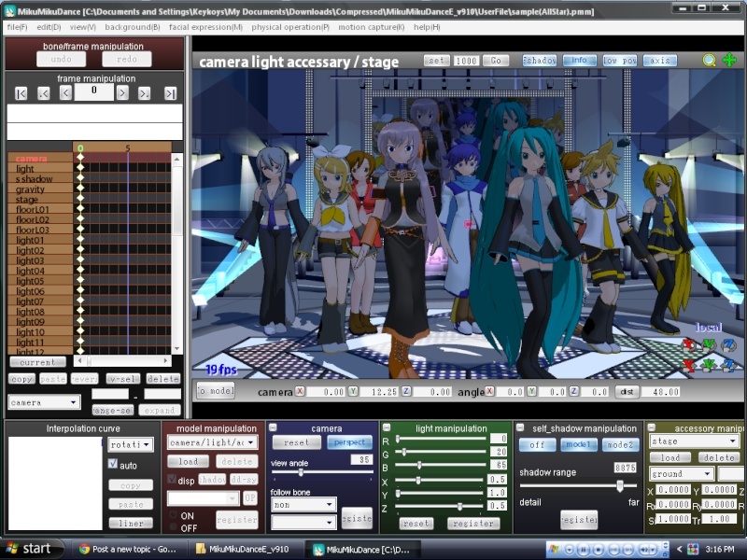Collapse the self_shadow manipulation panel
The height and width of the screenshot is (560, 747).
(520, 427)
